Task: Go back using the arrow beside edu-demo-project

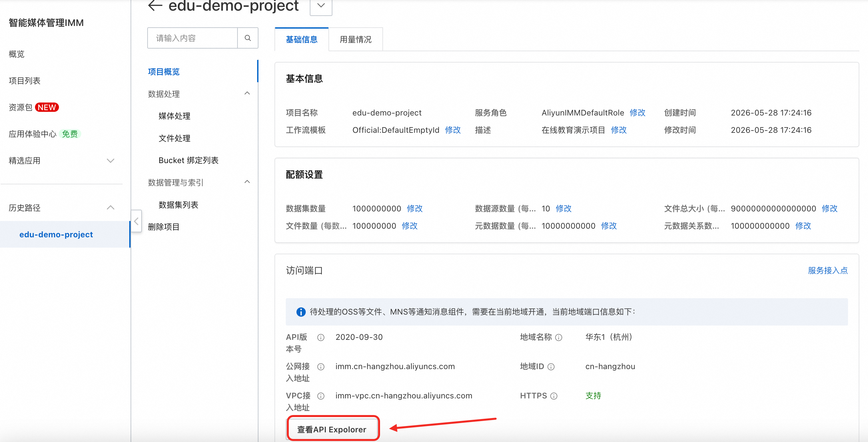Action: [155, 5]
